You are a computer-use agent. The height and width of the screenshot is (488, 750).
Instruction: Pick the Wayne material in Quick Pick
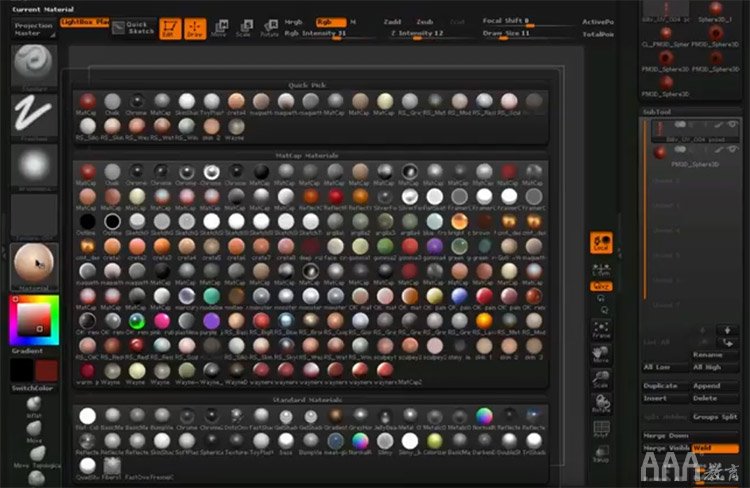click(236, 126)
